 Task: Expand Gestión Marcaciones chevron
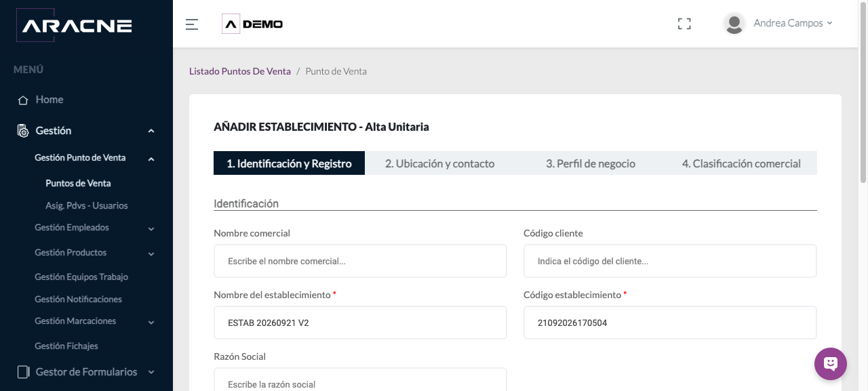[151, 323]
